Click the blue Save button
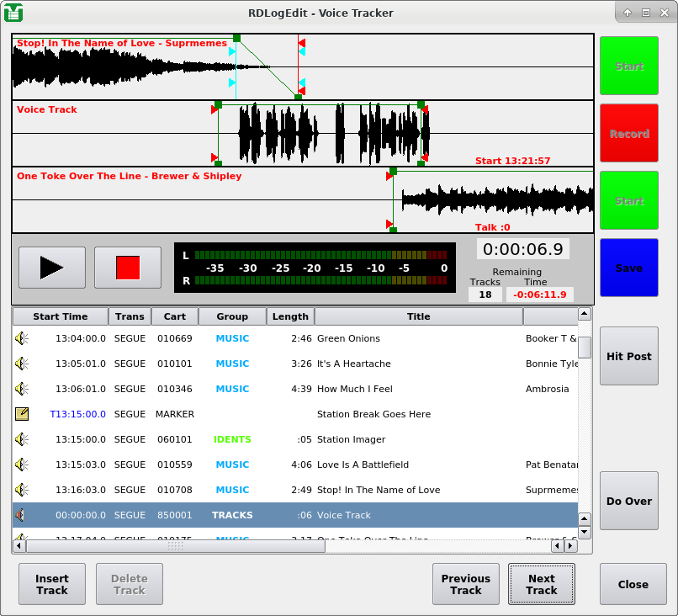The width and height of the screenshot is (678, 616). (629, 268)
